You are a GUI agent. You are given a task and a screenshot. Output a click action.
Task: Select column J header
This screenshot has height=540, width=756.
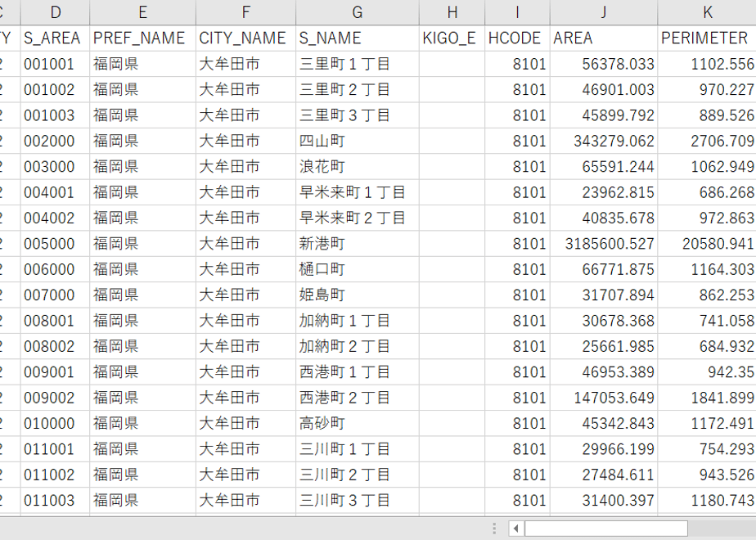pos(604,12)
